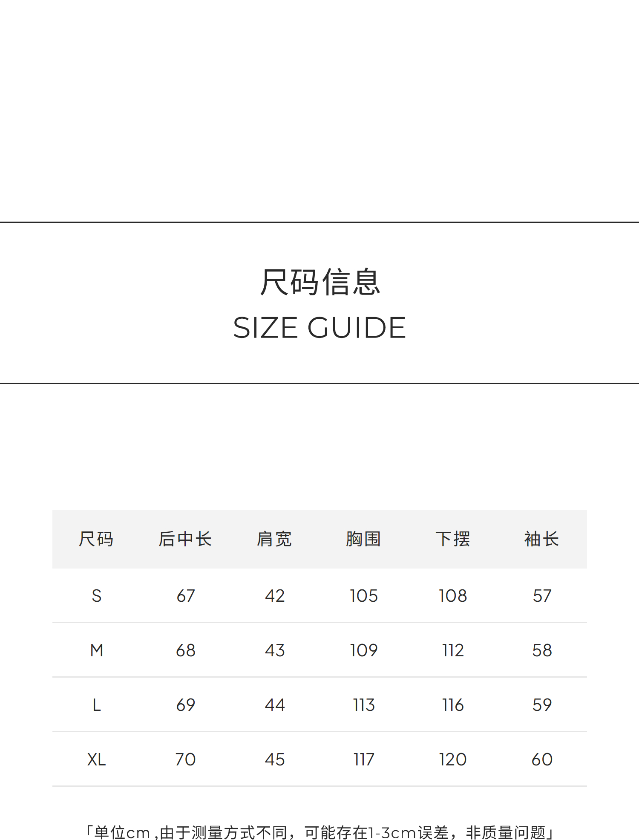Select the 尺码 column header
Screen dimensions: 639x840
(x=96, y=539)
